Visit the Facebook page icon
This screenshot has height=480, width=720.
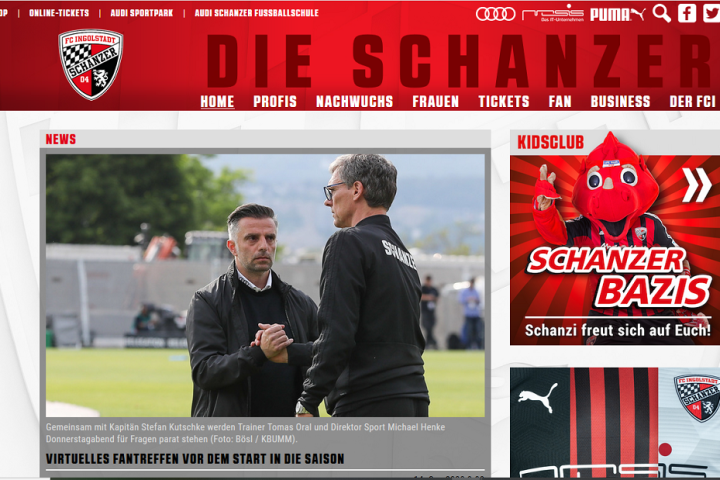click(x=687, y=13)
